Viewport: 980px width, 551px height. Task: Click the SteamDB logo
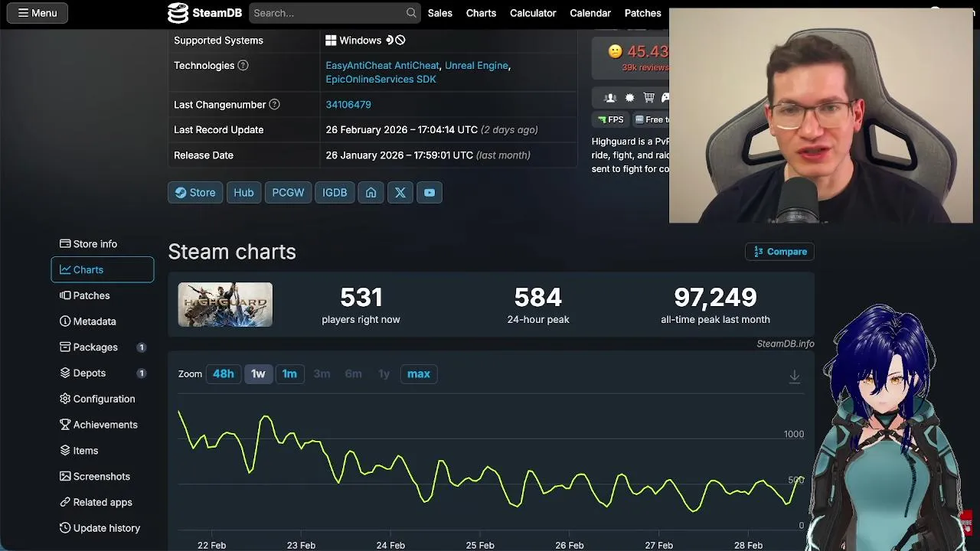click(204, 13)
